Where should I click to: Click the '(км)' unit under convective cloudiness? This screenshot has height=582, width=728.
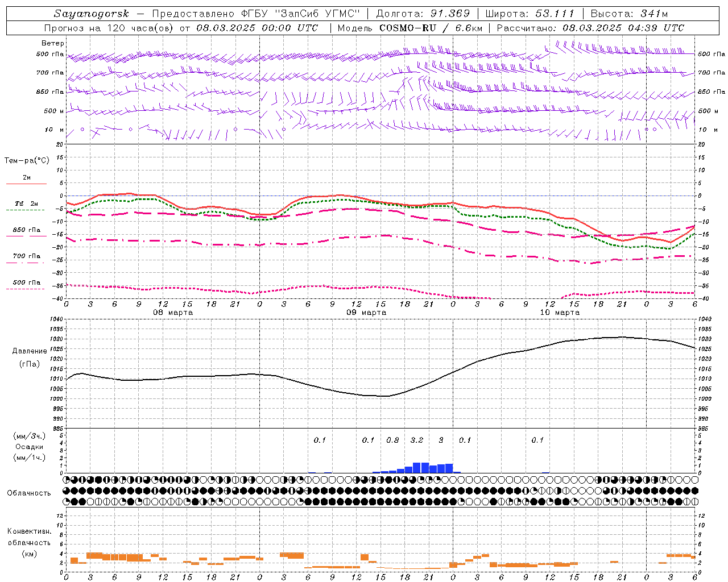point(30,554)
